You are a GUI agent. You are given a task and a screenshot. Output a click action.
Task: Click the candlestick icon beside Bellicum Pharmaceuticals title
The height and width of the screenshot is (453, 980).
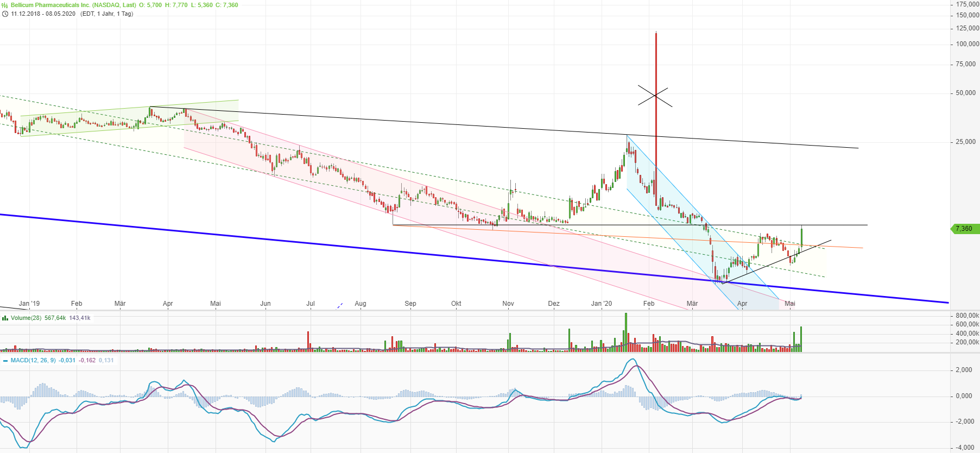pos(5,5)
